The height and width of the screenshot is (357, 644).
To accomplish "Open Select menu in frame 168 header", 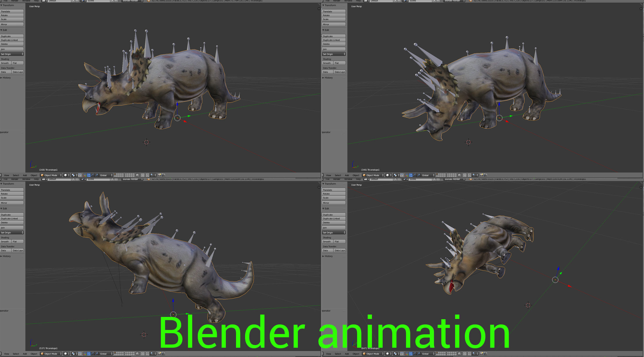I will click(16, 175).
